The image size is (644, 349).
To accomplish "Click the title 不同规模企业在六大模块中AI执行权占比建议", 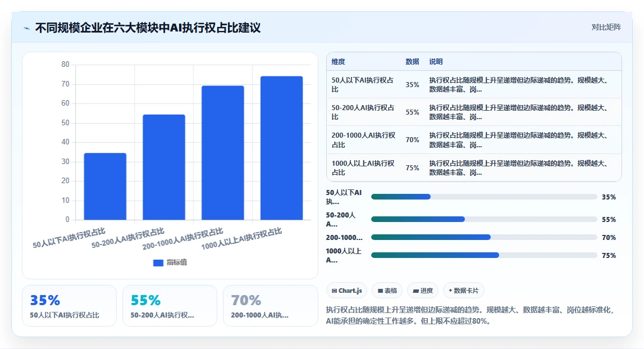I will click(x=148, y=28).
